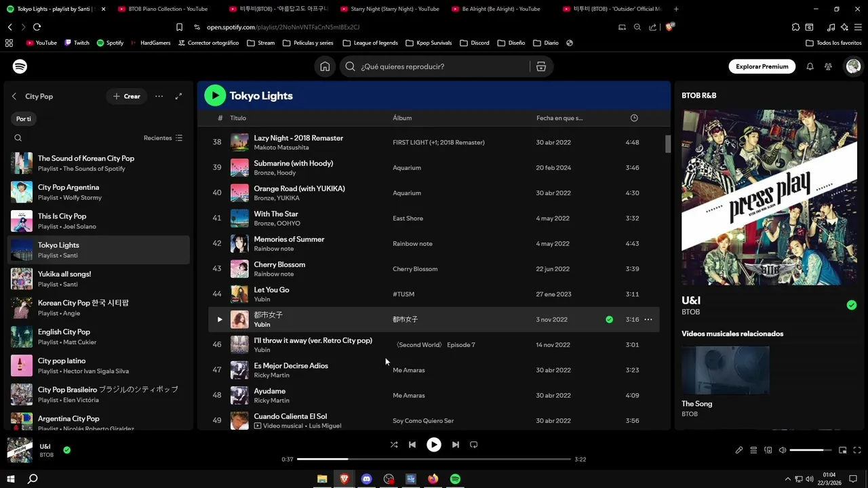
Task: Play the Tokyo Lights playlist
Action: (215, 96)
